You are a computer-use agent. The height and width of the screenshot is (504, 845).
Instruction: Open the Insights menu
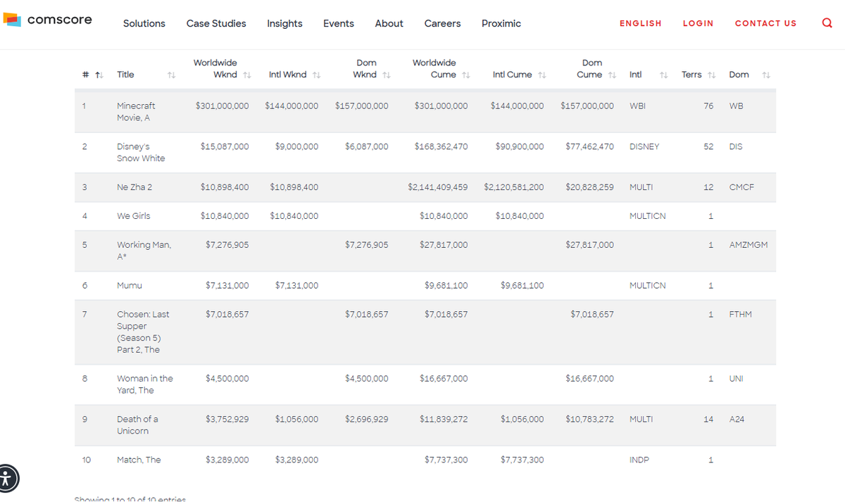pyautogui.click(x=284, y=23)
